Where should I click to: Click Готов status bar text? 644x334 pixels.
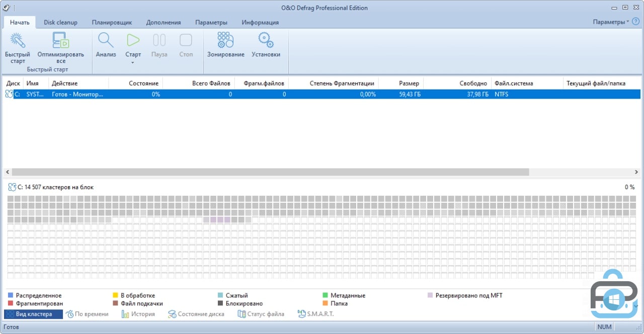click(x=11, y=327)
